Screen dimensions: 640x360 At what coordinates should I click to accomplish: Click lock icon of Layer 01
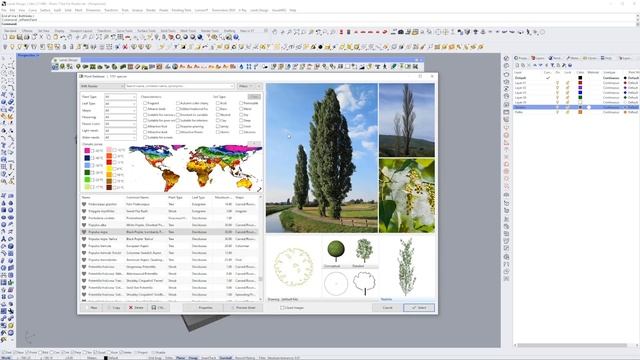click(567, 83)
